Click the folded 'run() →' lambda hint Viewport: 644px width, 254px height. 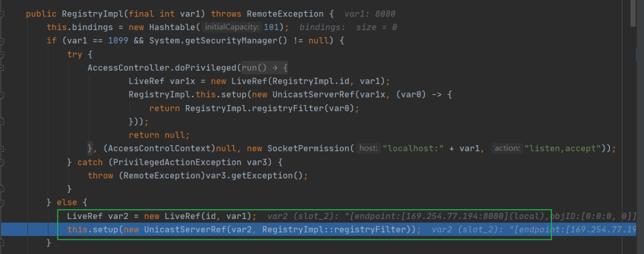pos(265,68)
